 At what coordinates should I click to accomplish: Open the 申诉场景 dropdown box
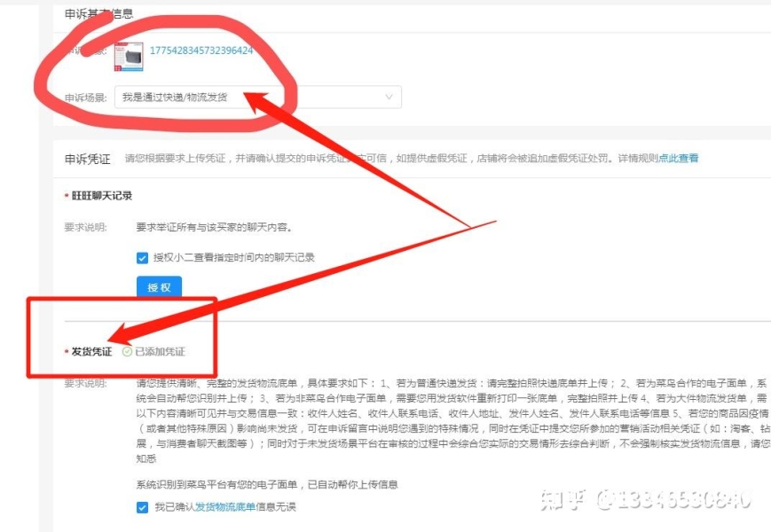click(257, 98)
